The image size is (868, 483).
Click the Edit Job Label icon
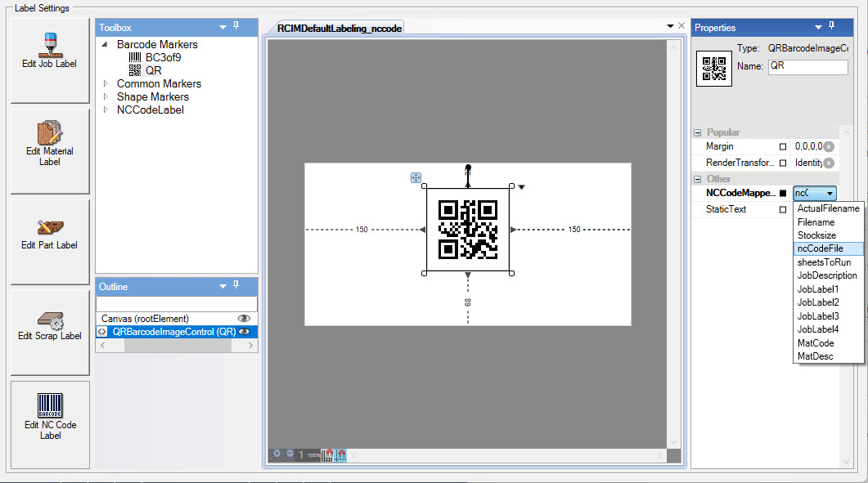tap(50, 45)
